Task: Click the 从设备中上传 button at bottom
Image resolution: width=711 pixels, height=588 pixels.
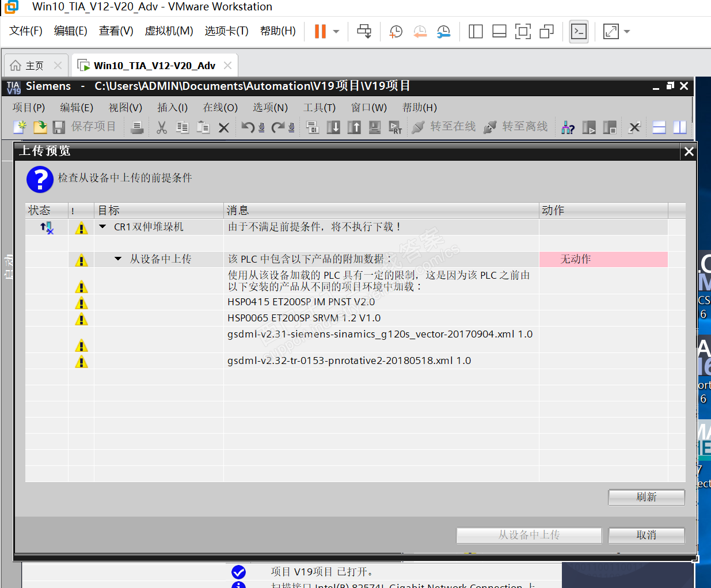Action: coord(529,535)
